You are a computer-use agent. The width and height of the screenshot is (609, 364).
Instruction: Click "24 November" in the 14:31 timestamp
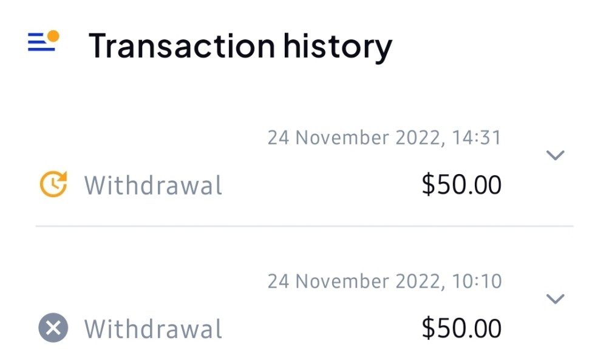coord(329,138)
